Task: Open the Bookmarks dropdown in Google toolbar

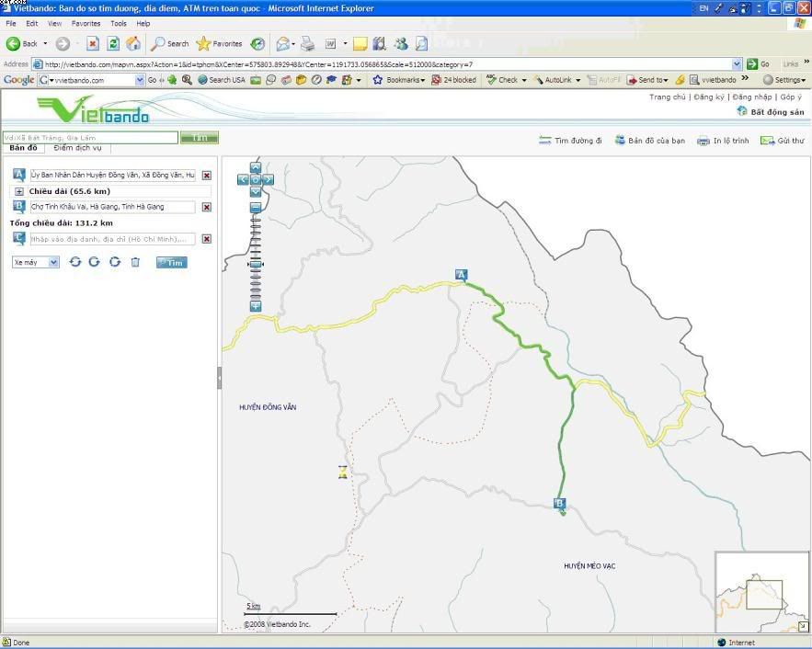Action: click(x=399, y=80)
